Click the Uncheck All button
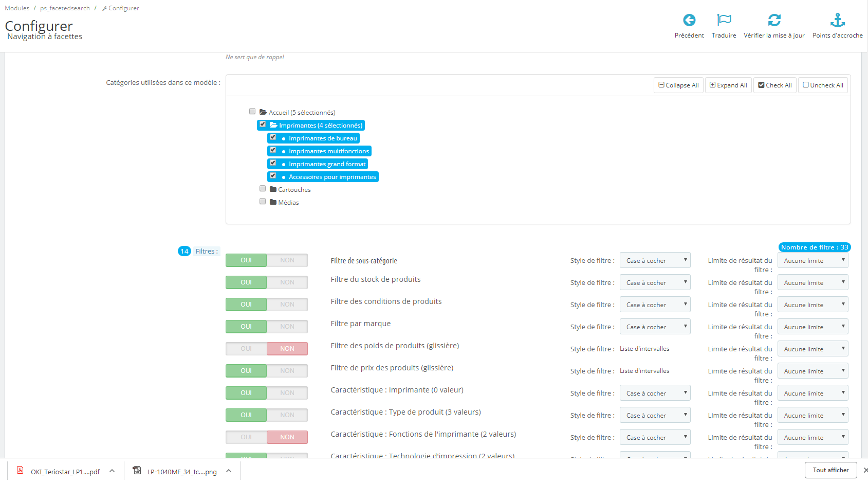This screenshot has height=483, width=868. point(823,85)
